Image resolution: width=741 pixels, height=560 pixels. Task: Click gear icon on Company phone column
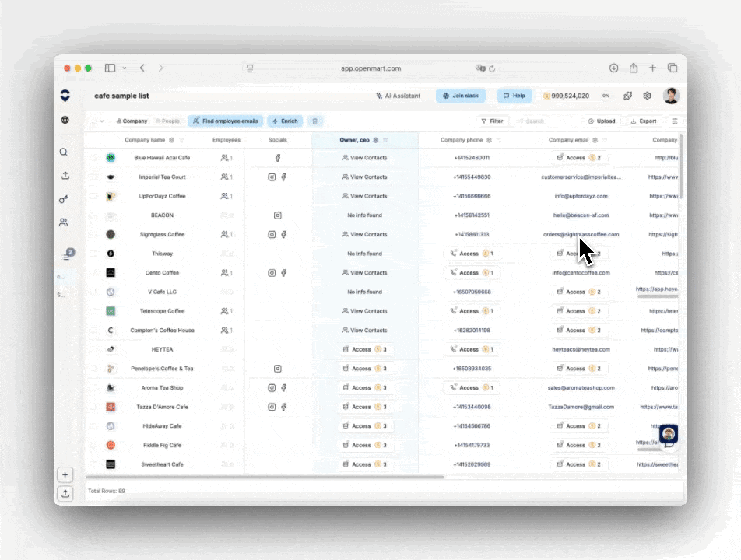click(489, 140)
